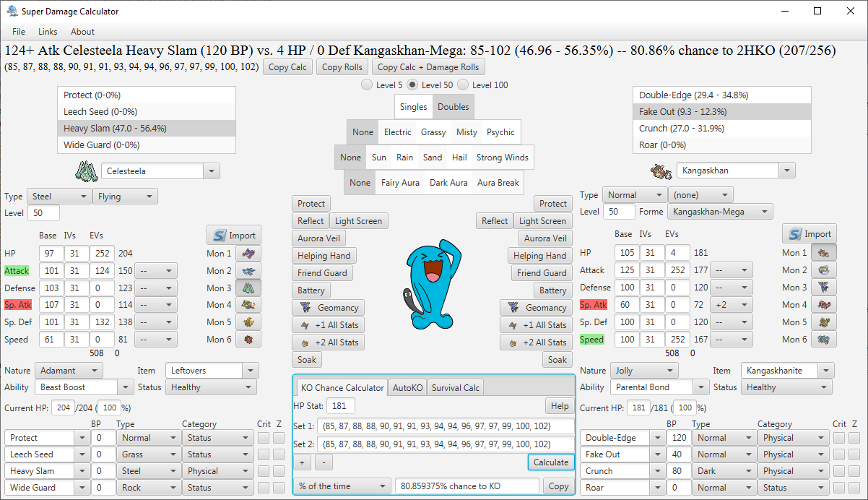Open Help in KO Chance Calculator
868x500 pixels.
(559, 406)
